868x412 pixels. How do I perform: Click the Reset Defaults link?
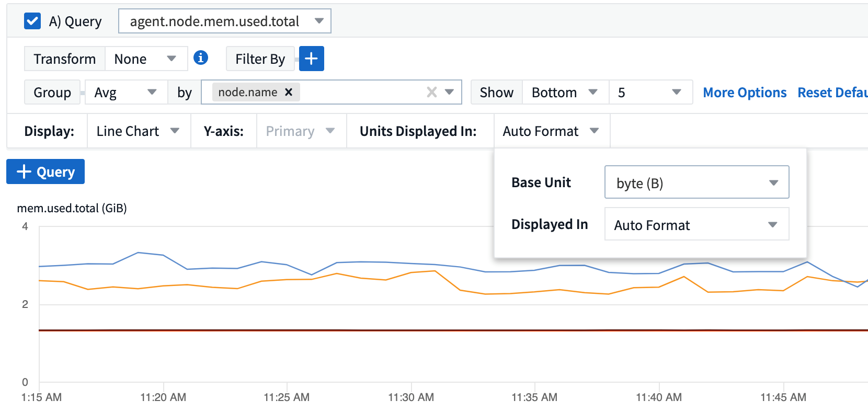coord(832,93)
